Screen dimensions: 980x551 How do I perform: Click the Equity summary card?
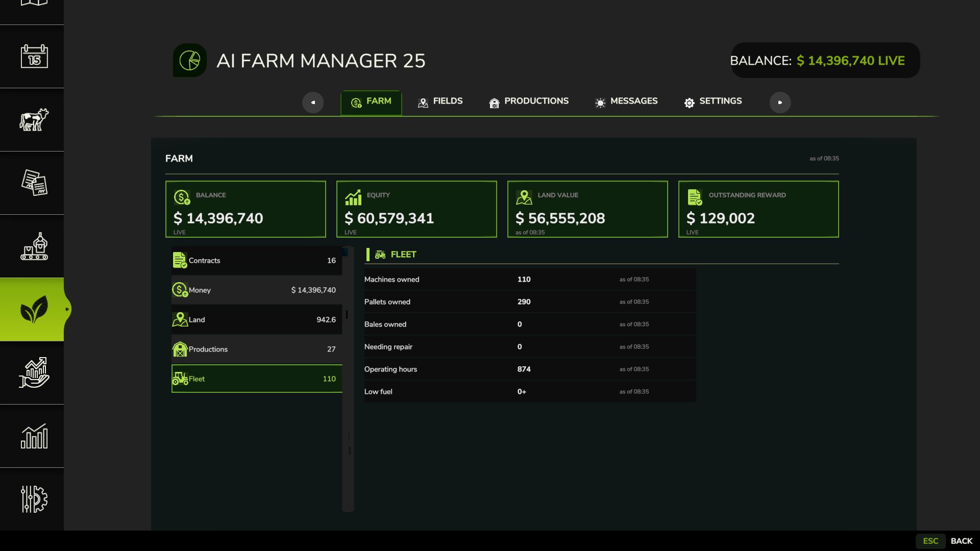click(x=416, y=209)
